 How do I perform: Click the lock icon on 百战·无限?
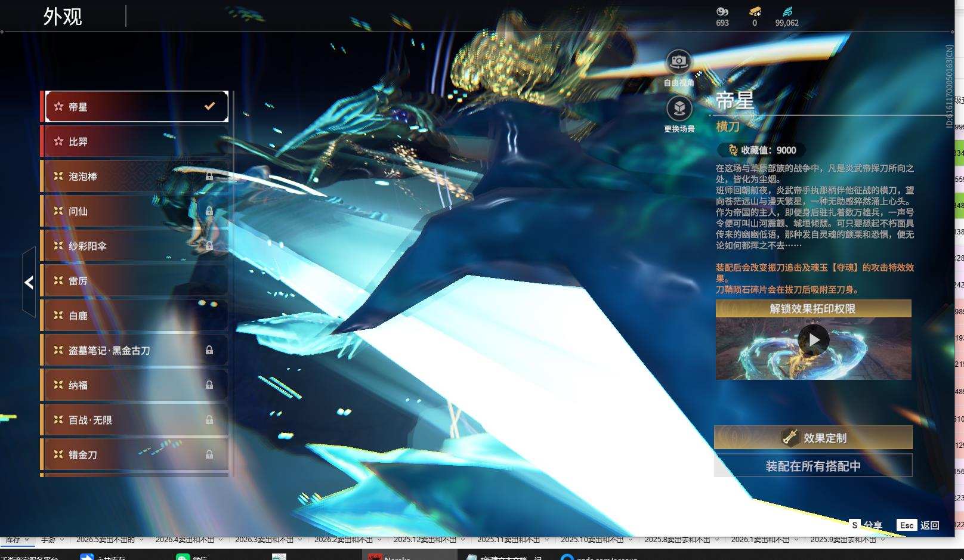[x=209, y=420]
